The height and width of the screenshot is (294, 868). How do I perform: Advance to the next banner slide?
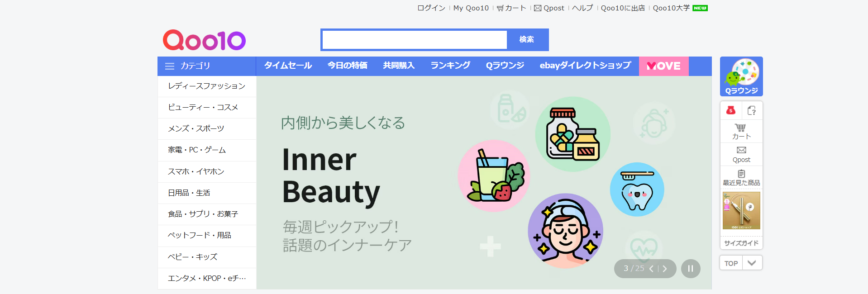pos(665,269)
